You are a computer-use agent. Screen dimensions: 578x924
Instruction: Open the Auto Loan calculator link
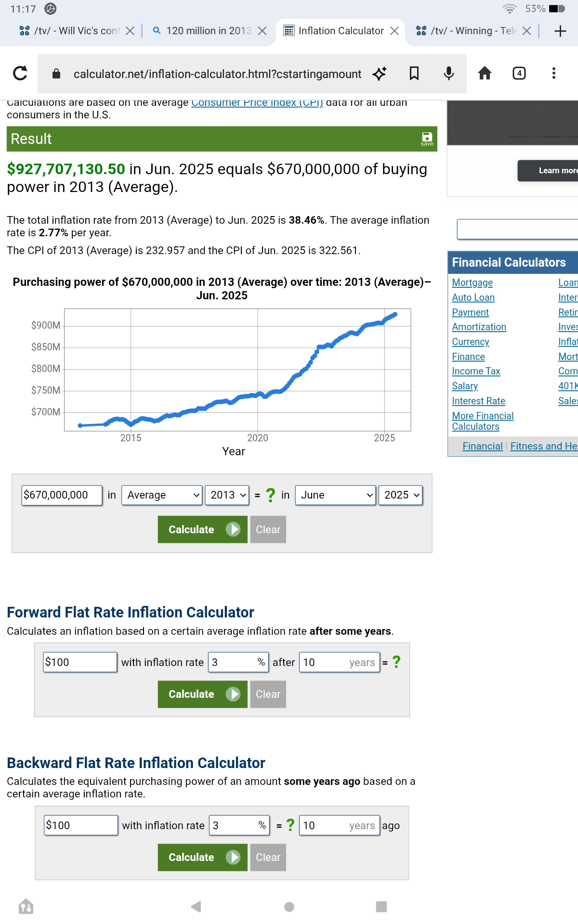[473, 297]
